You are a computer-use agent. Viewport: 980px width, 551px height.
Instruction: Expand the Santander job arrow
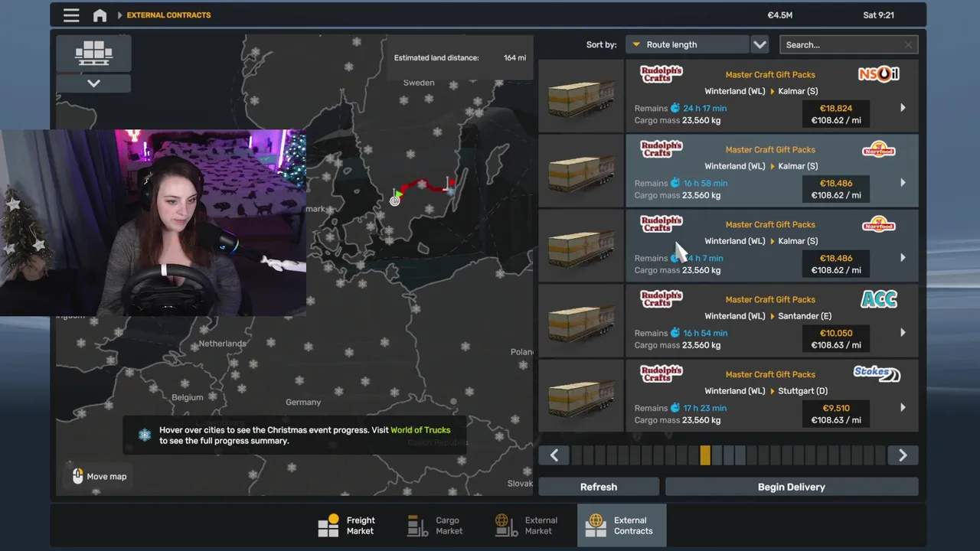click(903, 333)
